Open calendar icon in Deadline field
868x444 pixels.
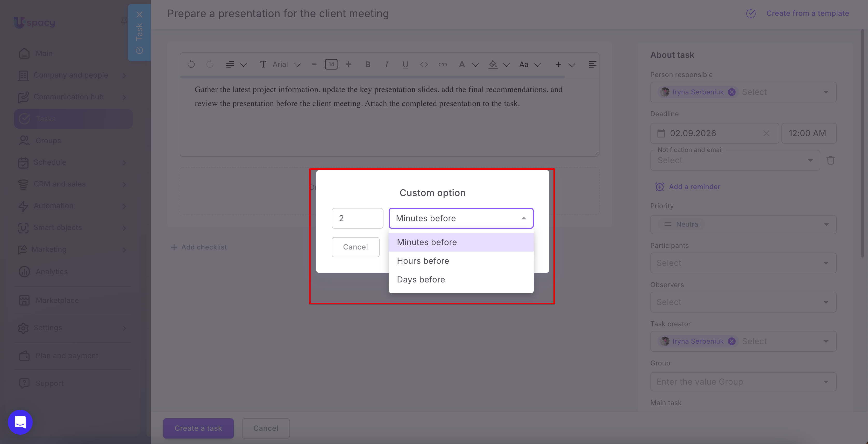click(661, 133)
